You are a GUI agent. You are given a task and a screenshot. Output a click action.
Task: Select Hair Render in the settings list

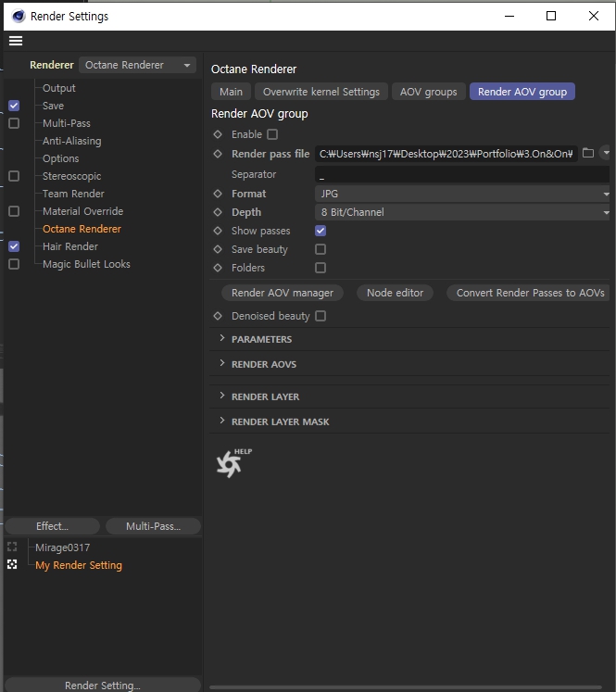(x=70, y=246)
